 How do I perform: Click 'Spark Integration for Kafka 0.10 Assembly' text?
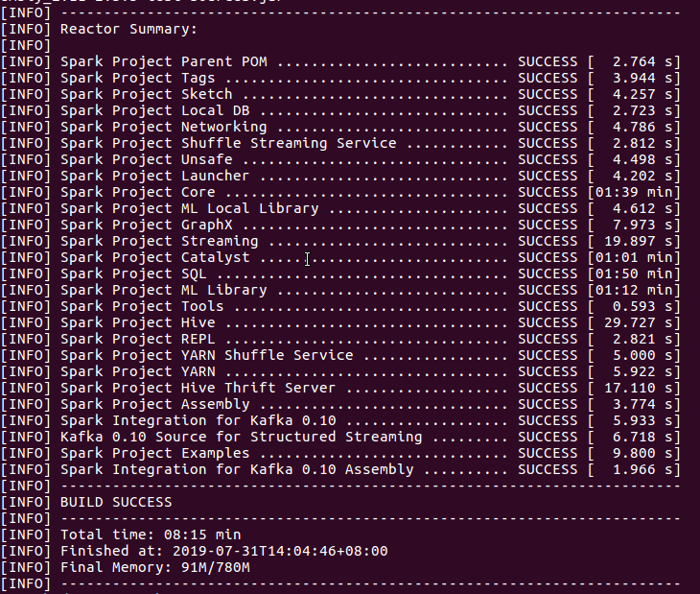click(x=237, y=470)
